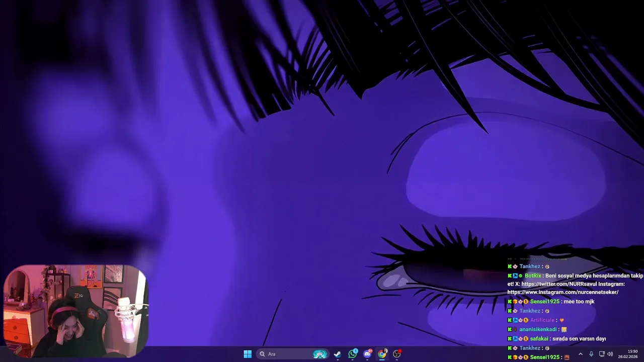This screenshot has height=362, width=644.
Task: Open Discord from the taskbar
Action: tap(367, 354)
